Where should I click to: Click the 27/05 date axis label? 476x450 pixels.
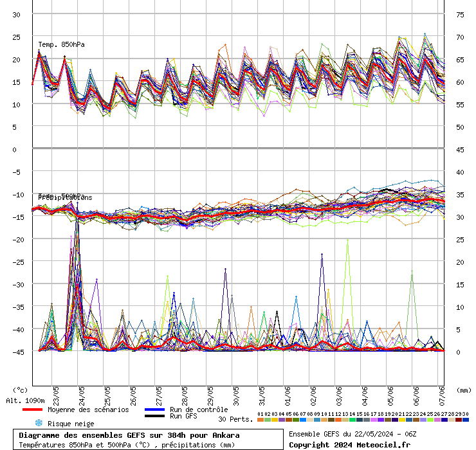[x=159, y=396]
